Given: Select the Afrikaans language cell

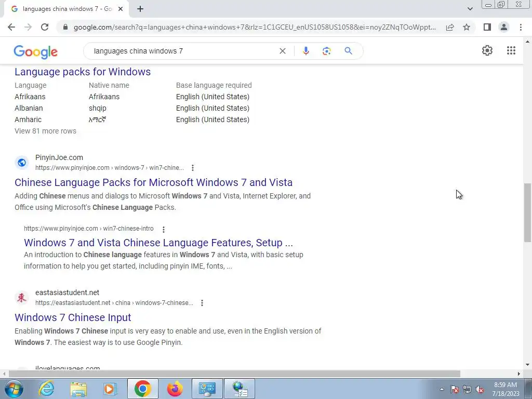Looking at the screenshot, I should (30, 97).
